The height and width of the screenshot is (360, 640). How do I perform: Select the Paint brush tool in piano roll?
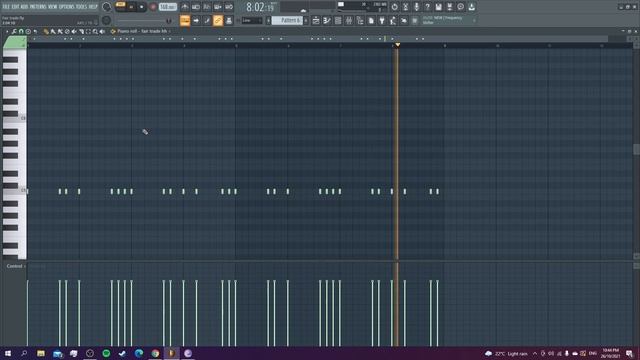click(x=53, y=31)
